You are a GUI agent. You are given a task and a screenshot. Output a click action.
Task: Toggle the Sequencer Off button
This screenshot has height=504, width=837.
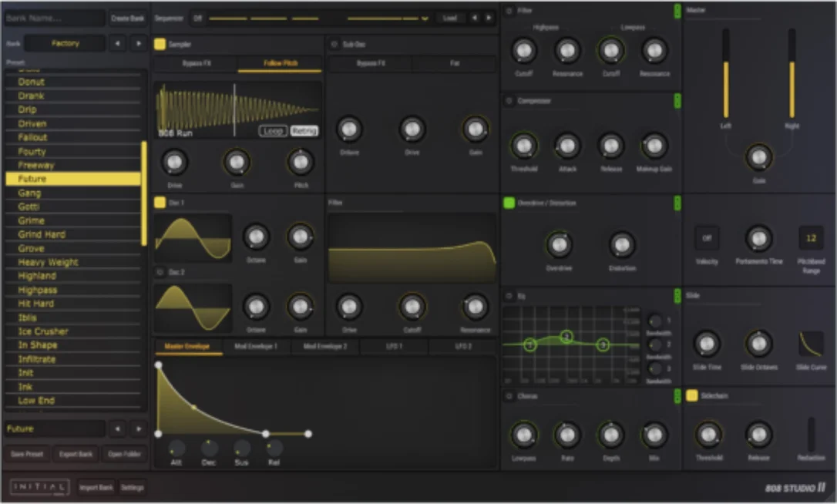197,18
